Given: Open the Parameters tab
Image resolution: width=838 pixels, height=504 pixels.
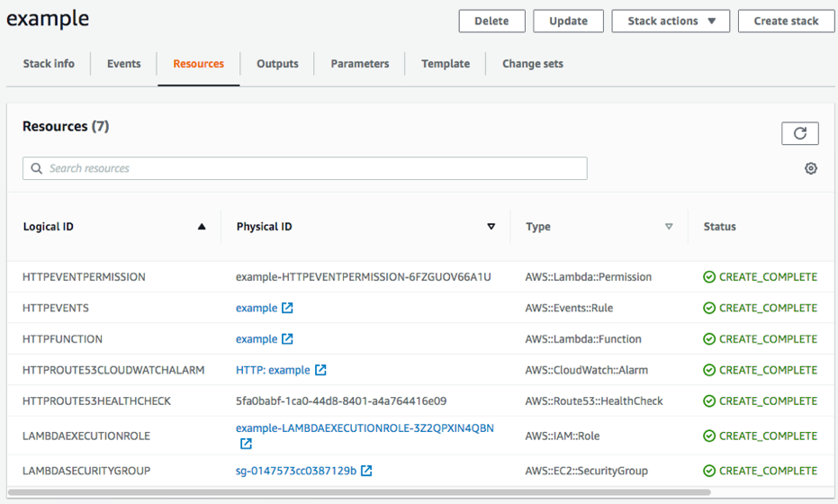Looking at the screenshot, I should pyautogui.click(x=360, y=64).
